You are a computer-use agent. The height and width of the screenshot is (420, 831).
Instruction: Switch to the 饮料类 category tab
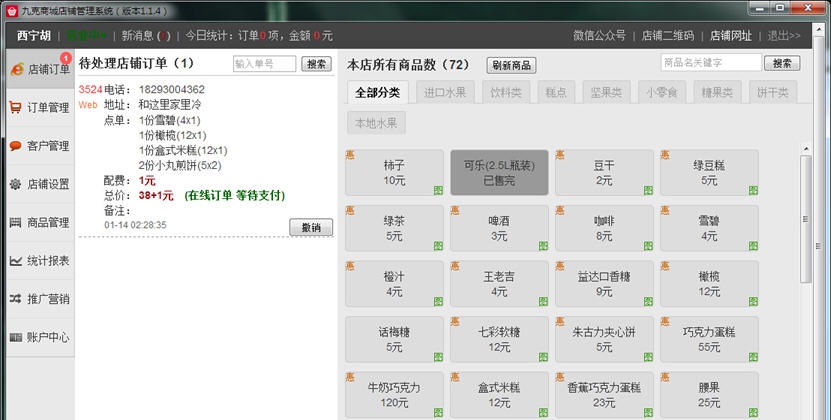[506, 92]
